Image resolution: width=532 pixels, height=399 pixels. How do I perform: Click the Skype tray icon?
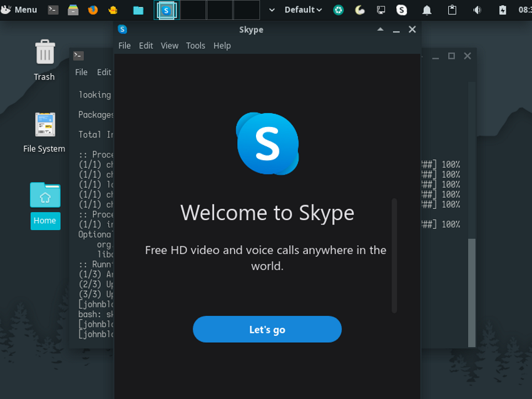[x=401, y=10]
